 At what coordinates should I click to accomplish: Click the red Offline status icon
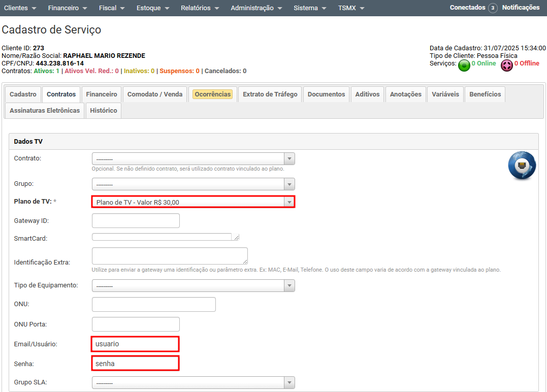pyautogui.click(x=506, y=66)
